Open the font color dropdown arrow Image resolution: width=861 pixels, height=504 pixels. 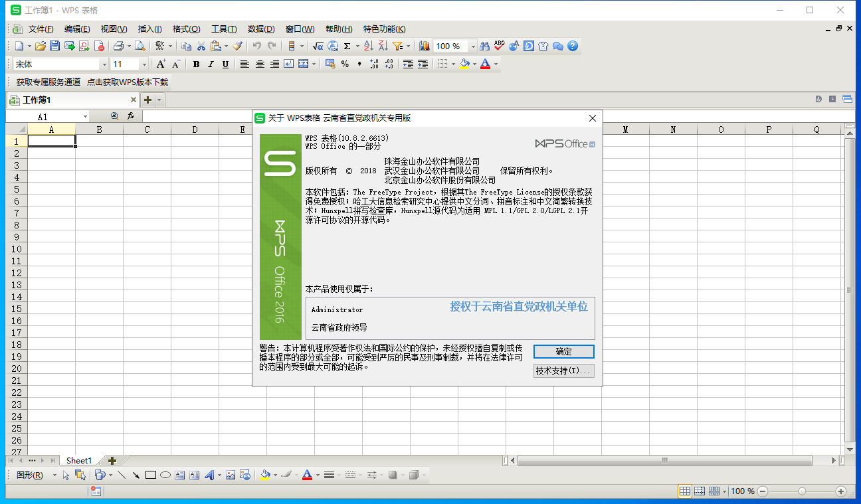coord(496,64)
